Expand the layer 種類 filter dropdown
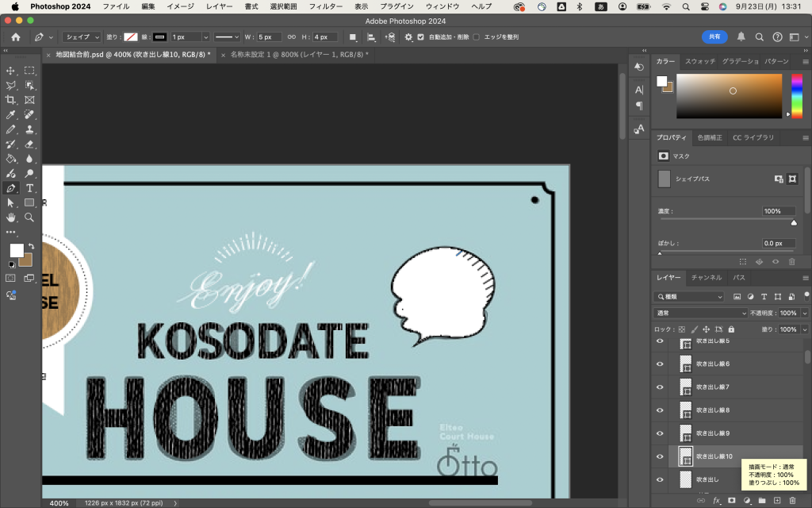 (688, 297)
